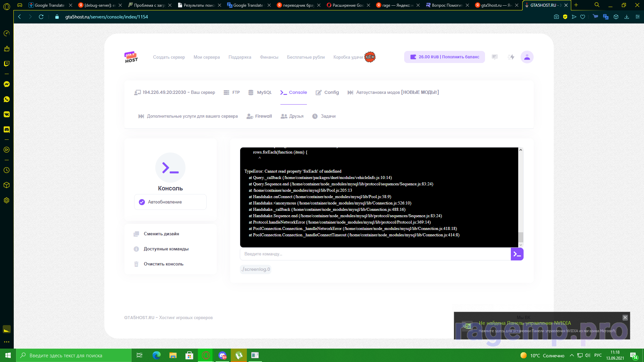Click Пополнить баланс button
The width and height of the screenshot is (644, 362).
click(x=444, y=57)
